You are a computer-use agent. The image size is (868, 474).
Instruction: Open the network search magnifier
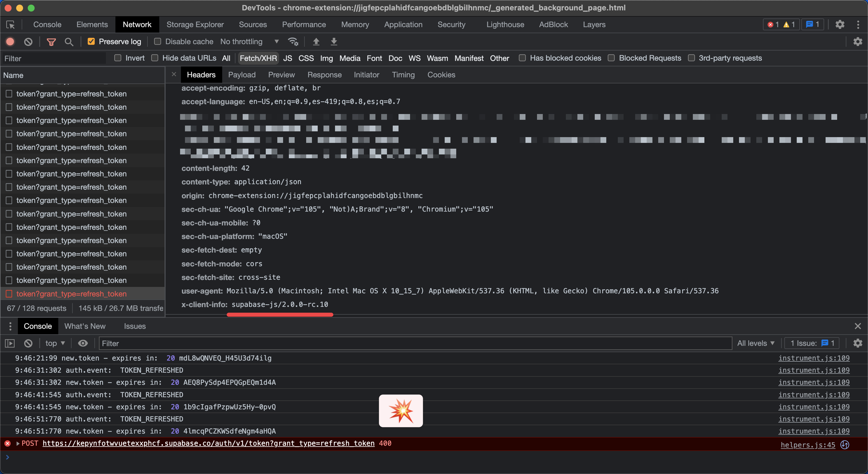pyautogui.click(x=69, y=42)
